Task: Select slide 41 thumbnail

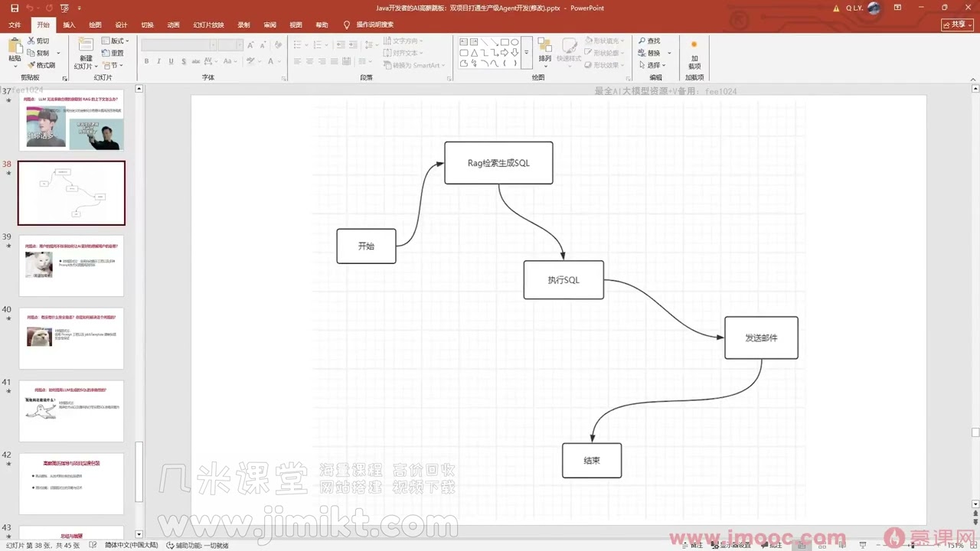Action: tap(71, 411)
